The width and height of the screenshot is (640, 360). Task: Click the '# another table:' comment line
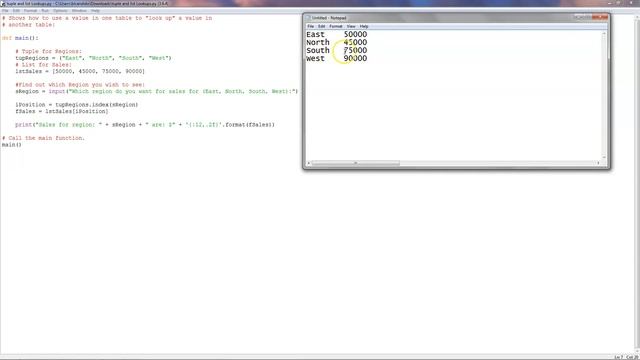tap(28, 25)
